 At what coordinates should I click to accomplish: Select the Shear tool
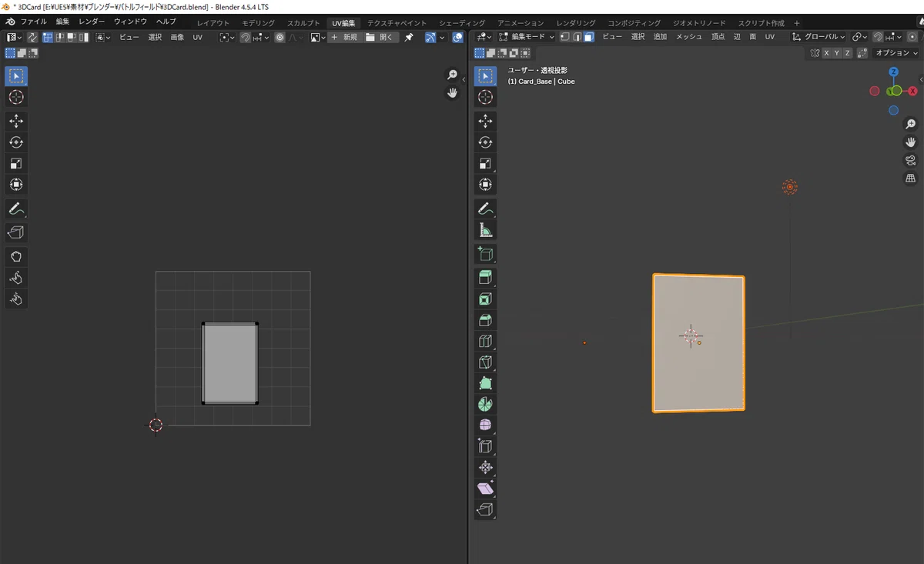(485, 488)
